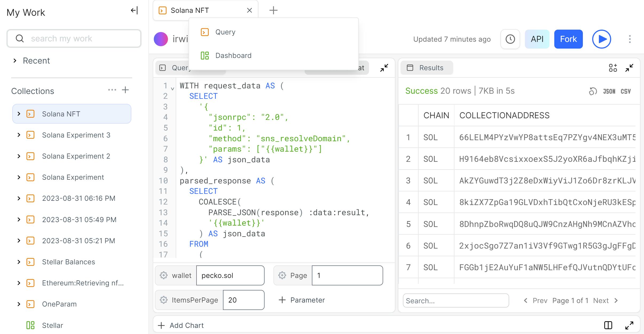Image resolution: width=644 pixels, height=334 pixels.
Task: Select address starting 66LELM4PYz
Action: coord(547,137)
